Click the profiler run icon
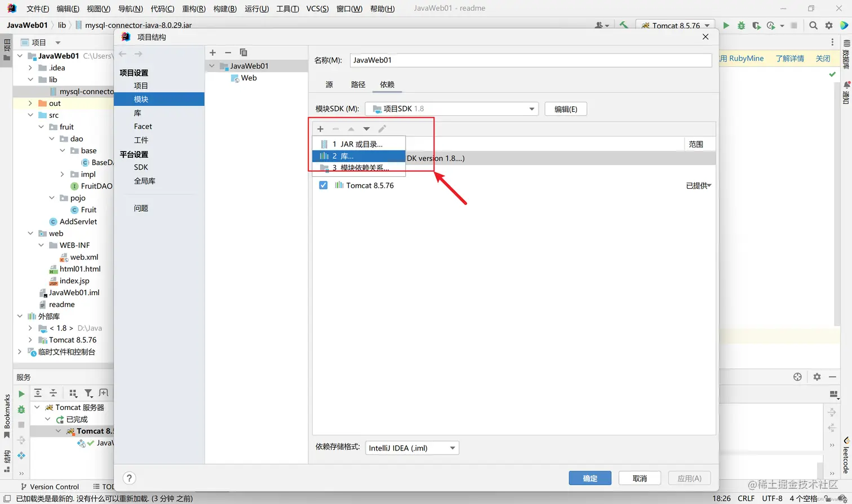Image resolution: width=852 pixels, height=504 pixels. pos(771,25)
